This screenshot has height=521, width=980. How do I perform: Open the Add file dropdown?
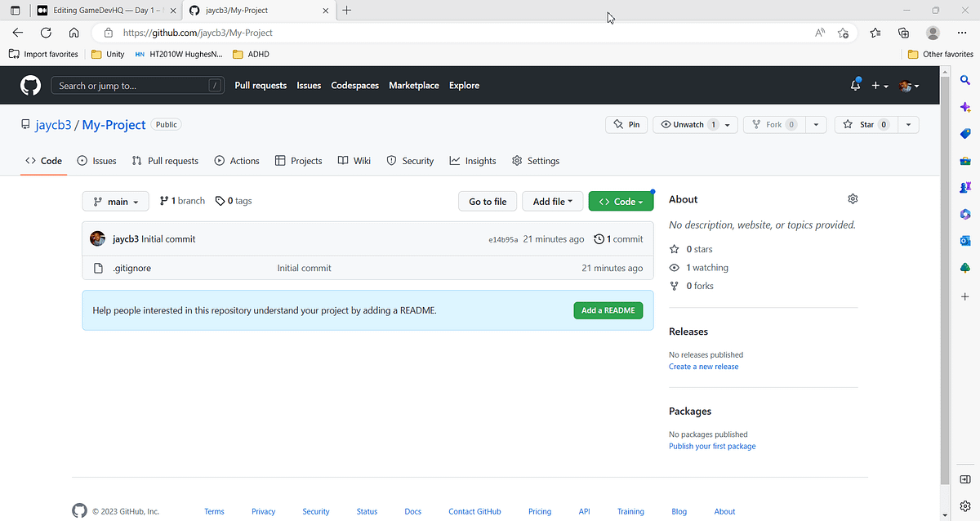point(553,201)
